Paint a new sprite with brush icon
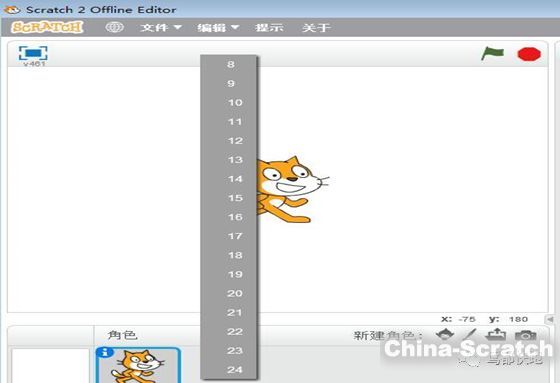Viewport: 560px width, 383px height. click(x=469, y=335)
